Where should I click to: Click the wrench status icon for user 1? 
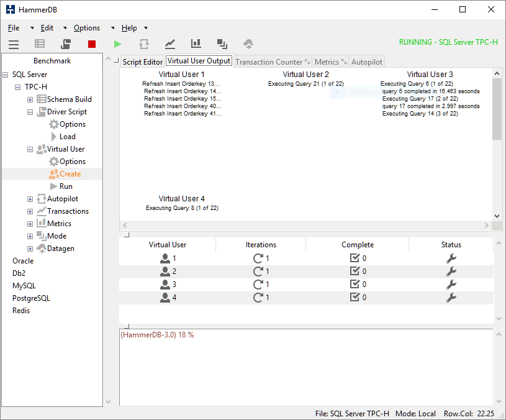coord(451,258)
